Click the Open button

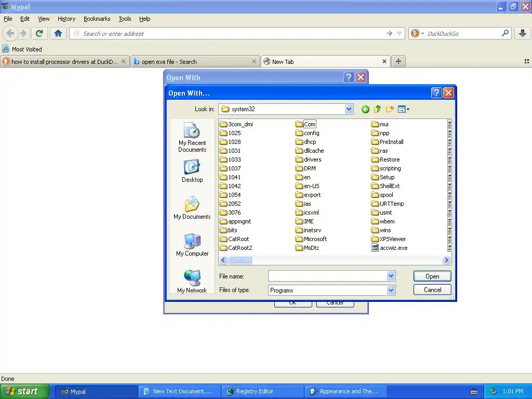[x=432, y=276]
